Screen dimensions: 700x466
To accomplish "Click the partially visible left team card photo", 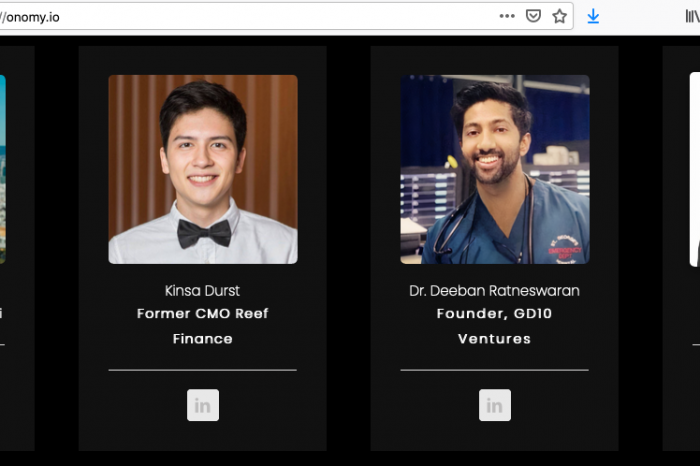I will (x=3, y=169).
